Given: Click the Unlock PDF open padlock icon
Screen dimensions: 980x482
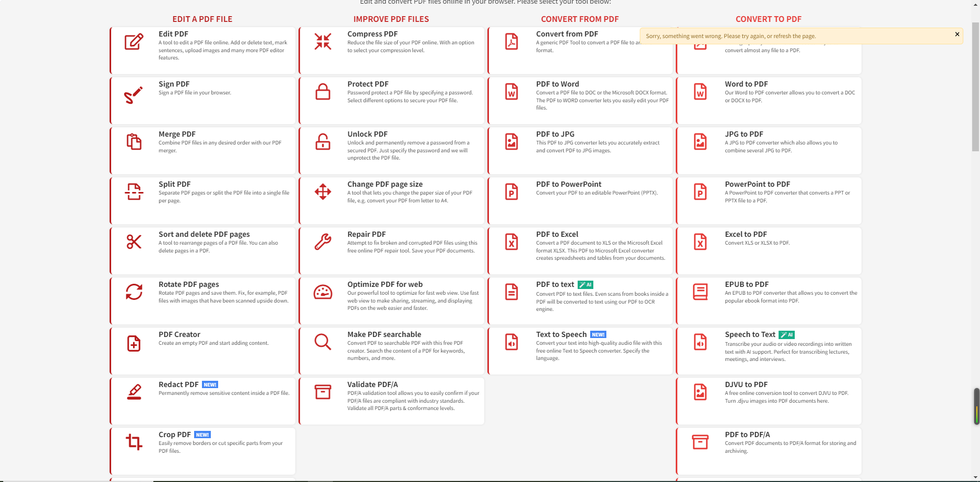Looking at the screenshot, I should coord(322,142).
